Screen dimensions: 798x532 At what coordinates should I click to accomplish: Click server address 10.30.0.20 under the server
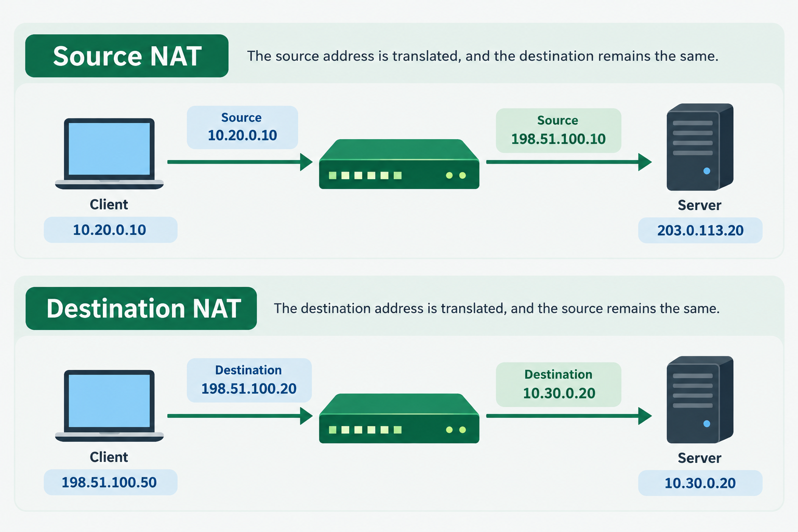click(x=700, y=483)
